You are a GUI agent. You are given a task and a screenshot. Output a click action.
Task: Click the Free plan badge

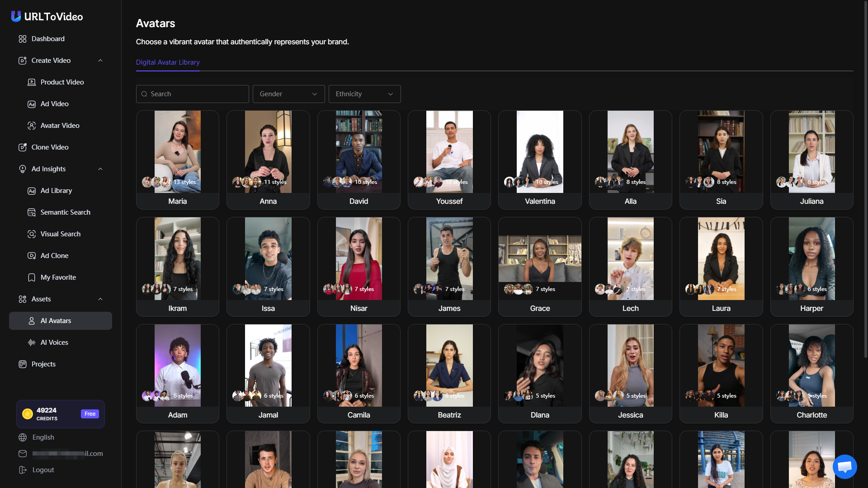pos(90,414)
